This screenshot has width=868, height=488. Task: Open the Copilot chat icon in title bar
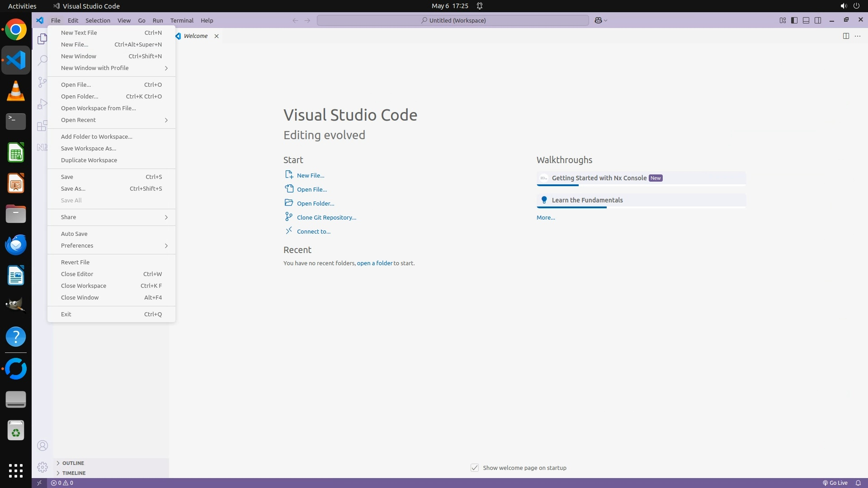[x=598, y=20]
